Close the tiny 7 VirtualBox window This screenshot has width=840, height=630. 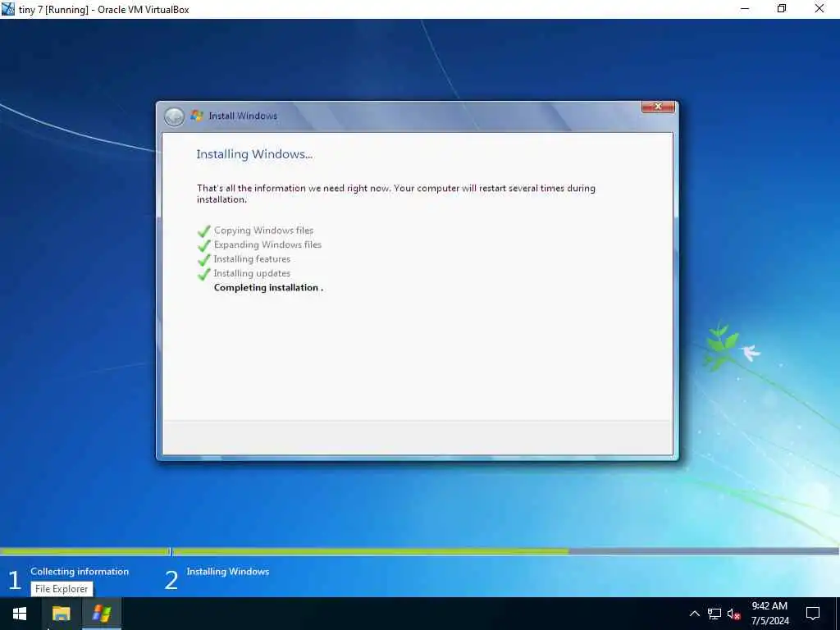point(819,9)
